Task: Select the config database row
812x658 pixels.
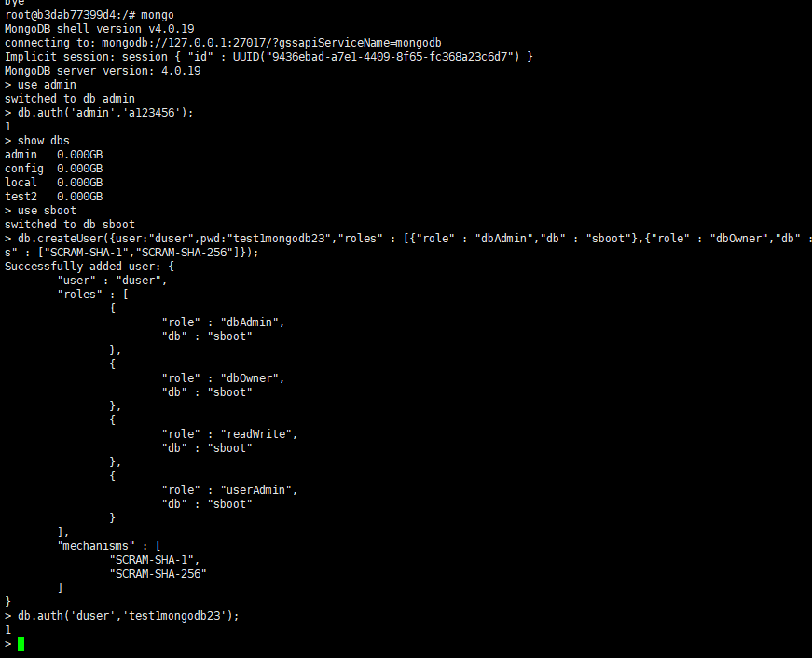Action: [53, 169]
